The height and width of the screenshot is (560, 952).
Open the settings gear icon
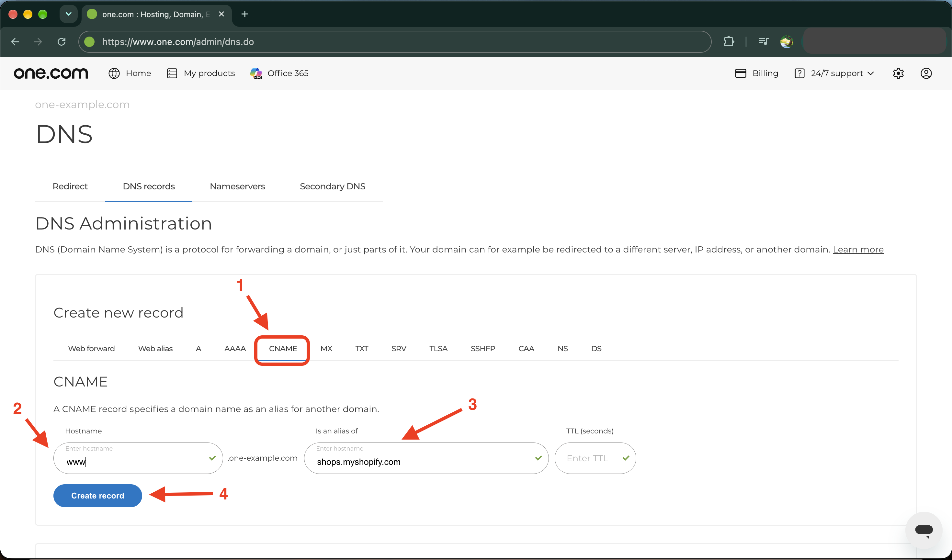pyautogui.click(x=898, y=73)
